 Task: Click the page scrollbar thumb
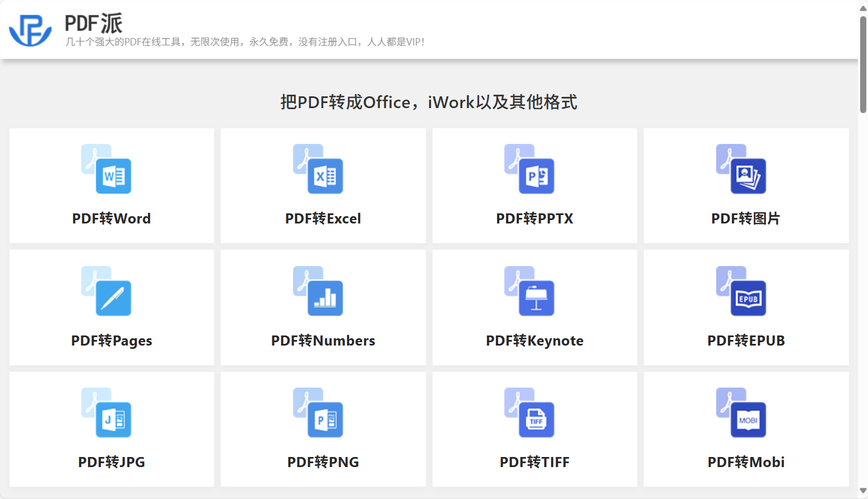[x=863, y=64]
